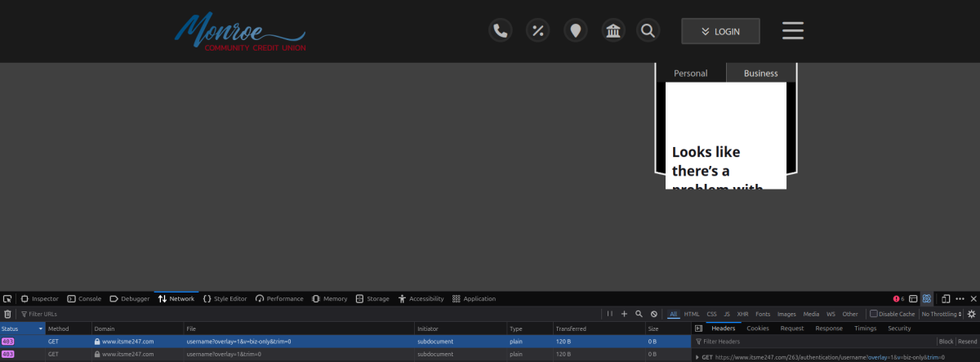Filter requests by CSS
The height and width of the screenshot is (362, 980).
click(x=711, y=314)
